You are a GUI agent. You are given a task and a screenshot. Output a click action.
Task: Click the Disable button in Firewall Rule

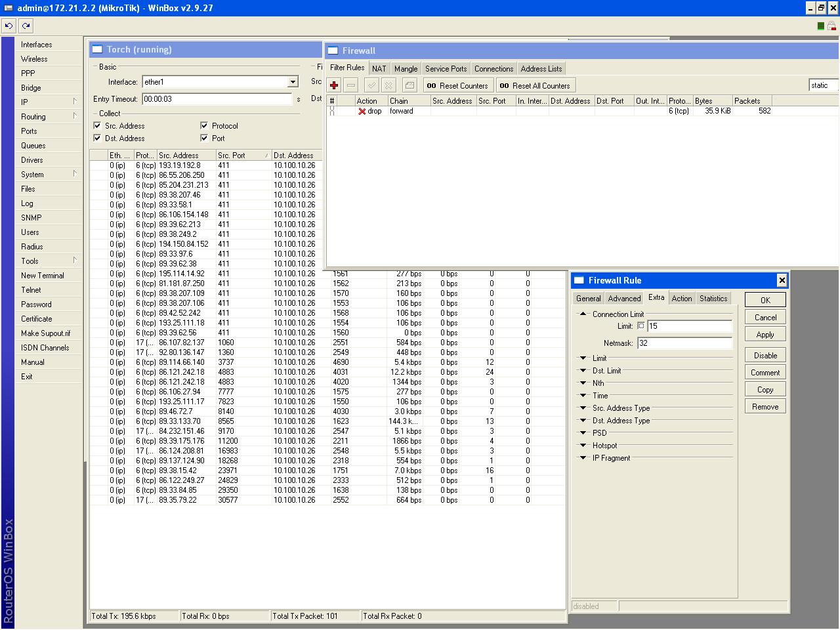(x=765, y=355)
